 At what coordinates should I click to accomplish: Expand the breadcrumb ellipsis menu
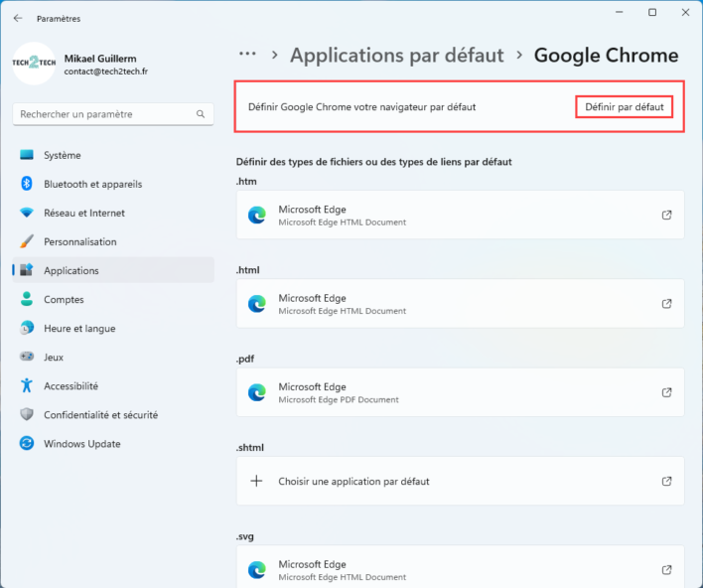tap(247, 55)
